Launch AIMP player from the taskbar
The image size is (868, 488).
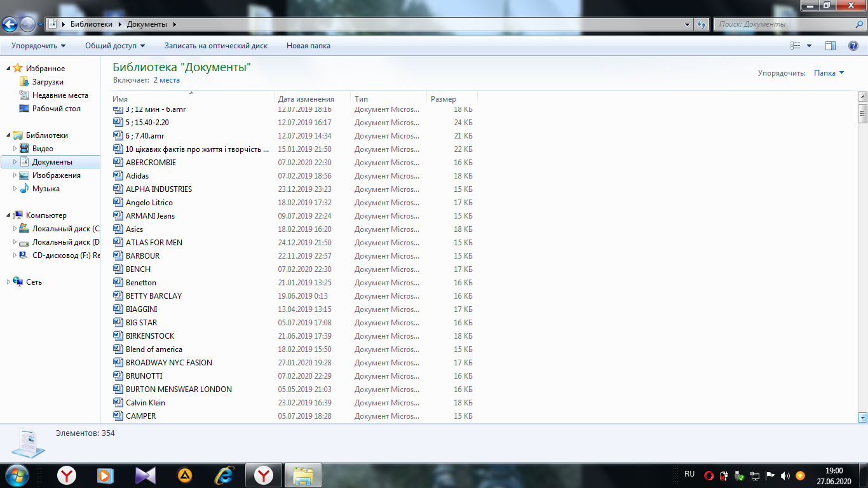tap(185, 475)
